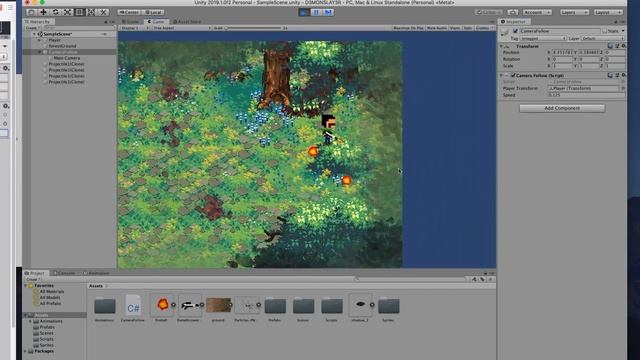Screen dimensions: 640x360
Task: Click the Project search field
Action: [410, 280]
